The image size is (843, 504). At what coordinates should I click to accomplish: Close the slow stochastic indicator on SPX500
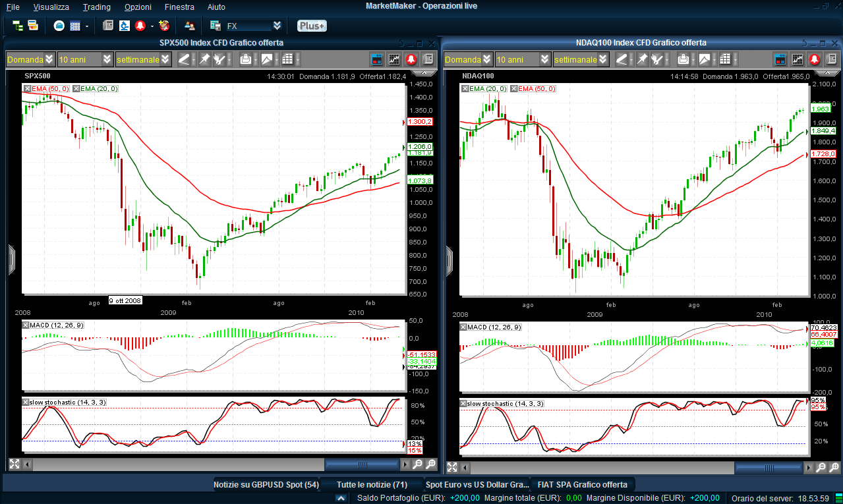[x=26, y=402]
